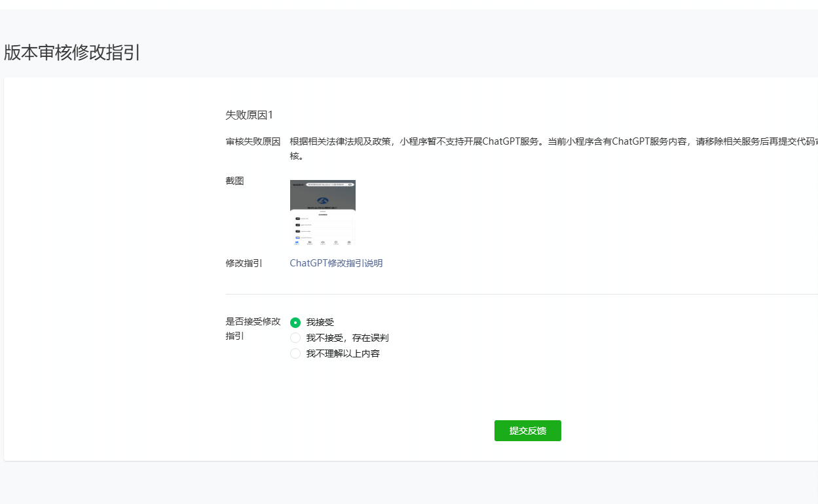Click the 我接受 label text
The width and height of the screenshot is (818, 504).
point(320,322)
